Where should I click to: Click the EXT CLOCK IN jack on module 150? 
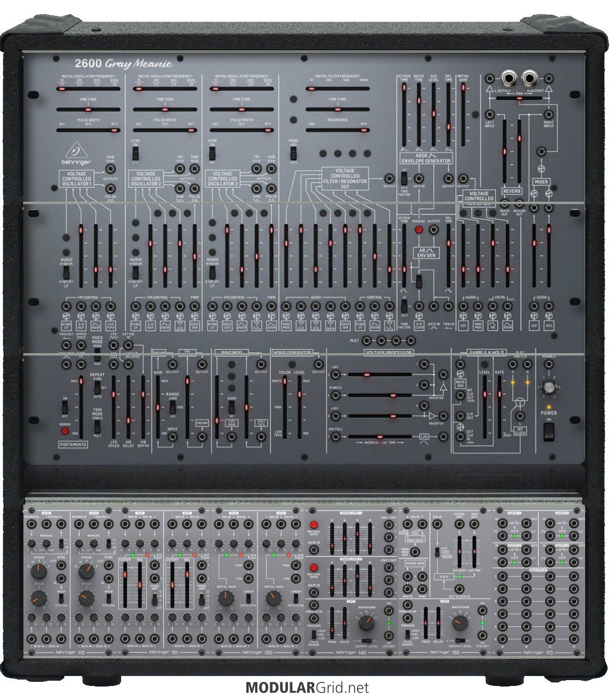pos(459,589)
